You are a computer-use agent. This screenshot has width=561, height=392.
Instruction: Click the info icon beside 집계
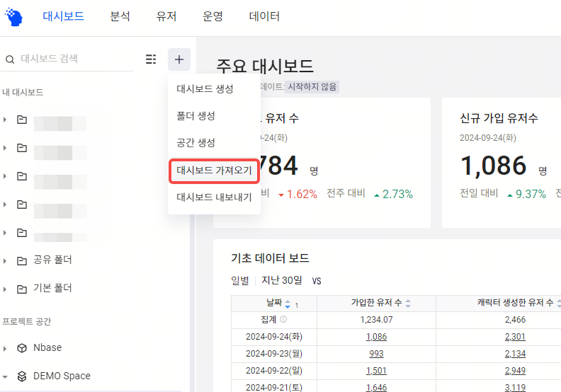point(283,319)
